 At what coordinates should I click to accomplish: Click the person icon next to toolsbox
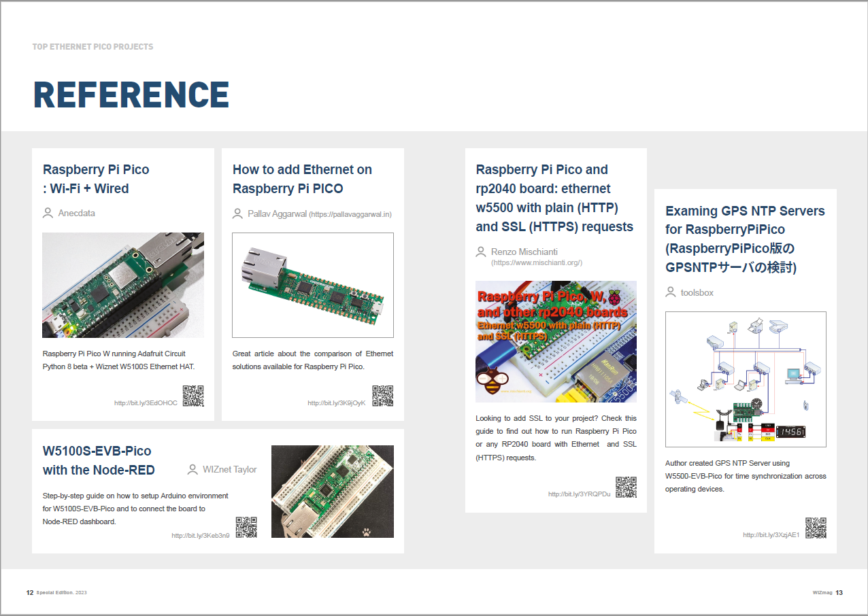tap(671, 292)
